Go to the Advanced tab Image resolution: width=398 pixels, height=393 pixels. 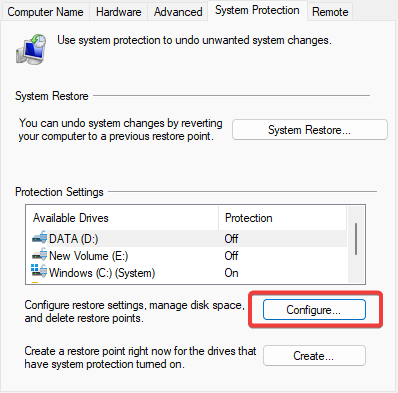(x=178, y=12)
